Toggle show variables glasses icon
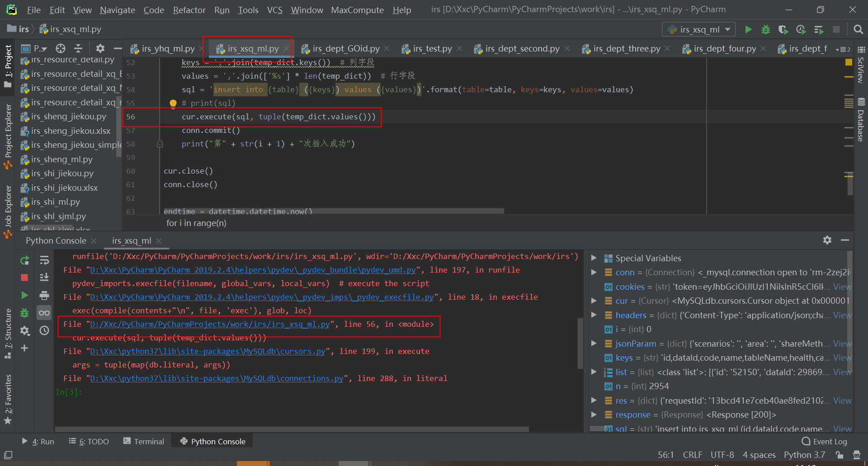Image resolution: width=868 pixels, height=466 pixels. point(44,313)
